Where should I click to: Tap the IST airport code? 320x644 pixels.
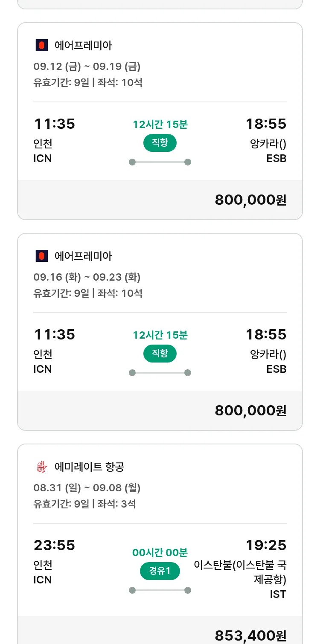pos(278,594)
